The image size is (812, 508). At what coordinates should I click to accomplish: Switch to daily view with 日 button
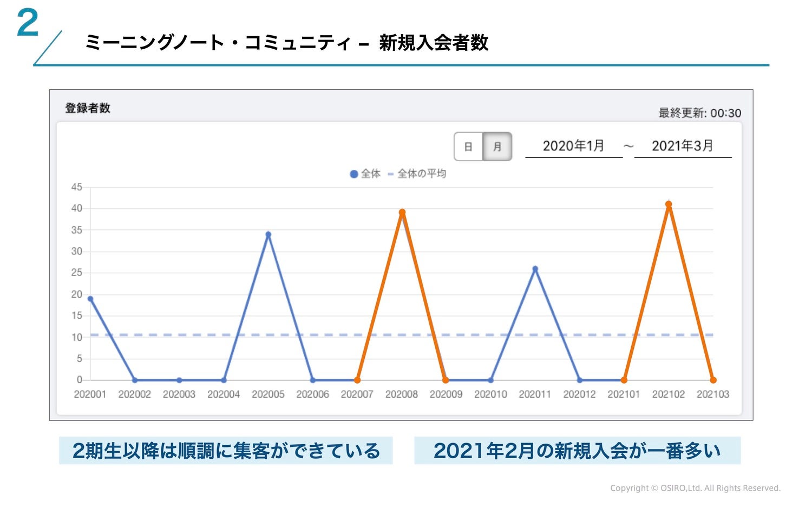click(x=468, y=147)
